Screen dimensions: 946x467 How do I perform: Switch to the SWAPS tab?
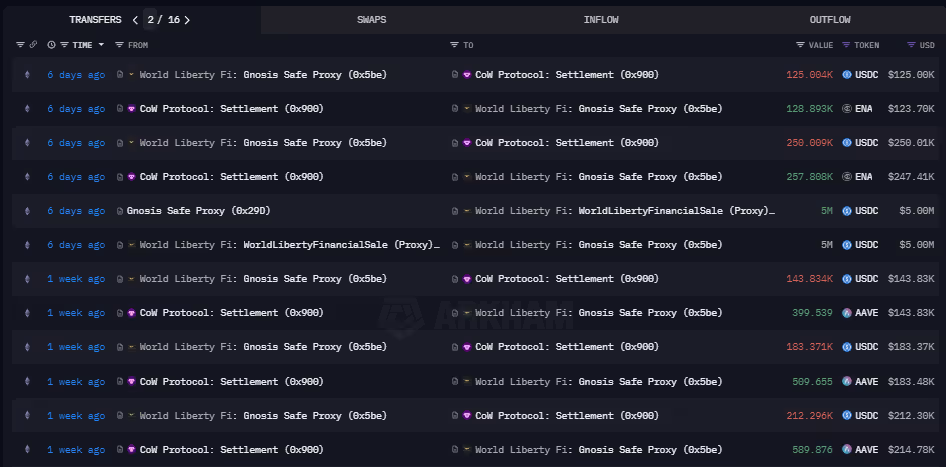click(x=372, y=20)
